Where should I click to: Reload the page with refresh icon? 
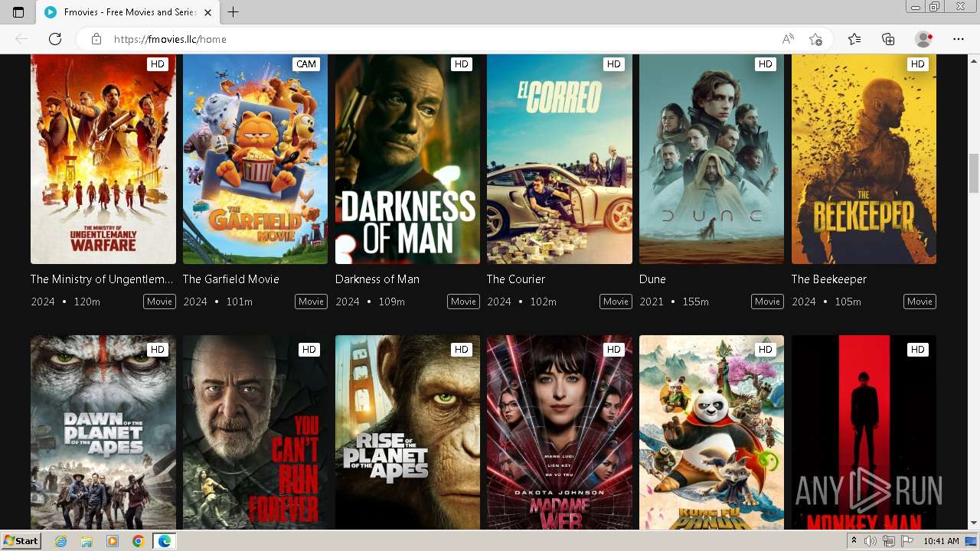click(55, 39)
